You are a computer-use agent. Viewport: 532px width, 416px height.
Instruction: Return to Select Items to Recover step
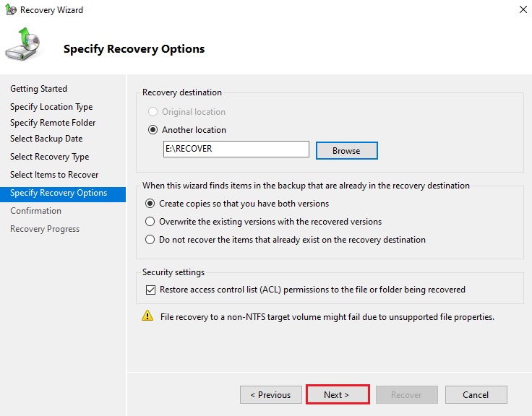tap(54, 175)
